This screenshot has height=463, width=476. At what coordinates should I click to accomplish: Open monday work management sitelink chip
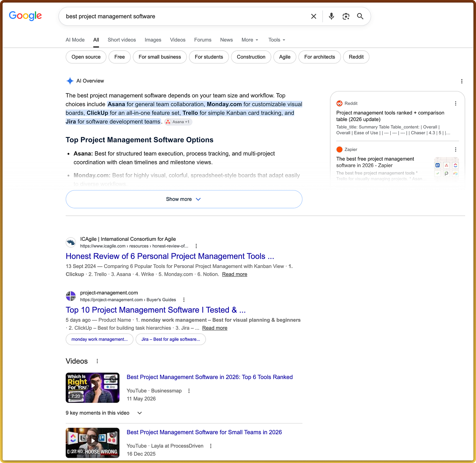[99, 339]
